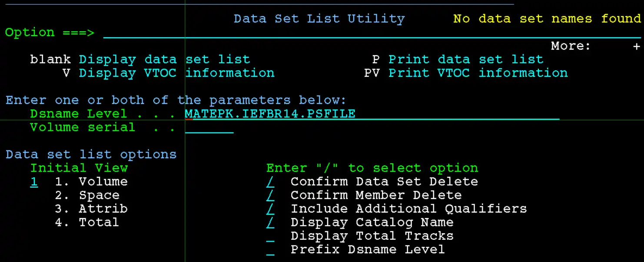Enable the Include Additional Qualifiers option
Viewport: 644px width, 262px height.
click(270, 209)
